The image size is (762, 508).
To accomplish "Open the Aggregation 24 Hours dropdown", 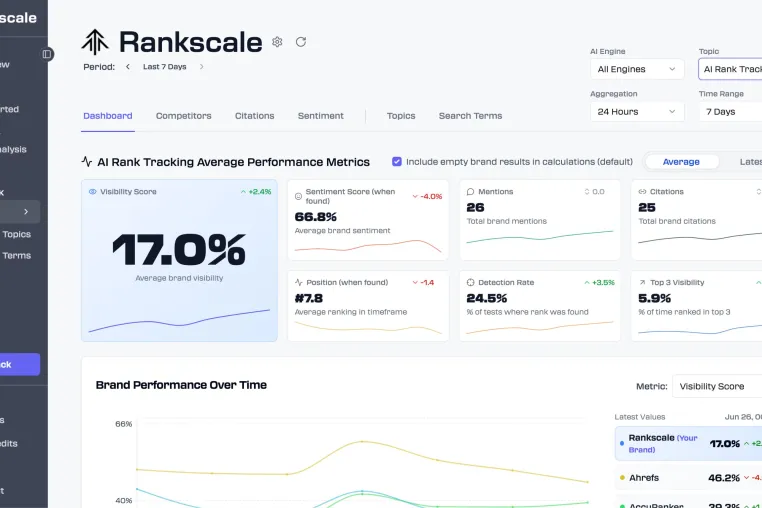I will [x=637, y=111].
